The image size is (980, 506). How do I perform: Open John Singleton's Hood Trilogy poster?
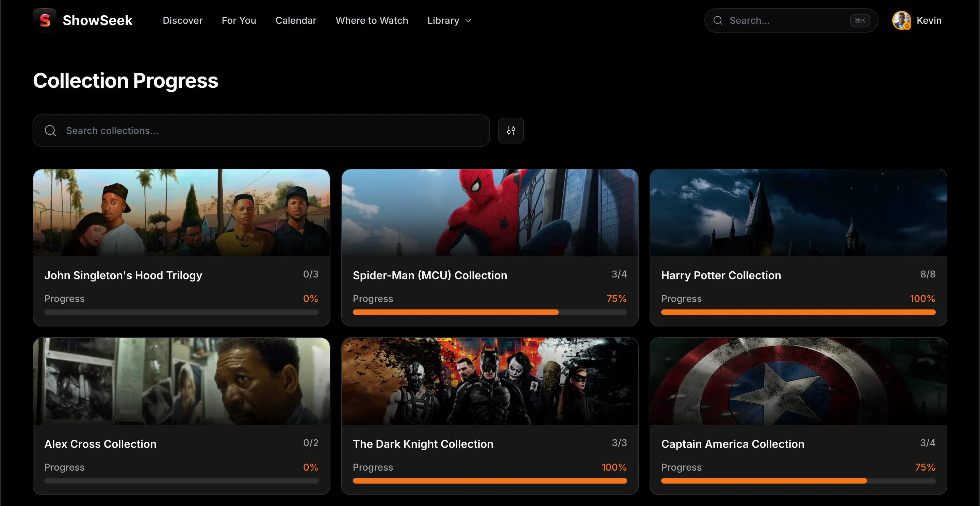[x=181, y=213]
